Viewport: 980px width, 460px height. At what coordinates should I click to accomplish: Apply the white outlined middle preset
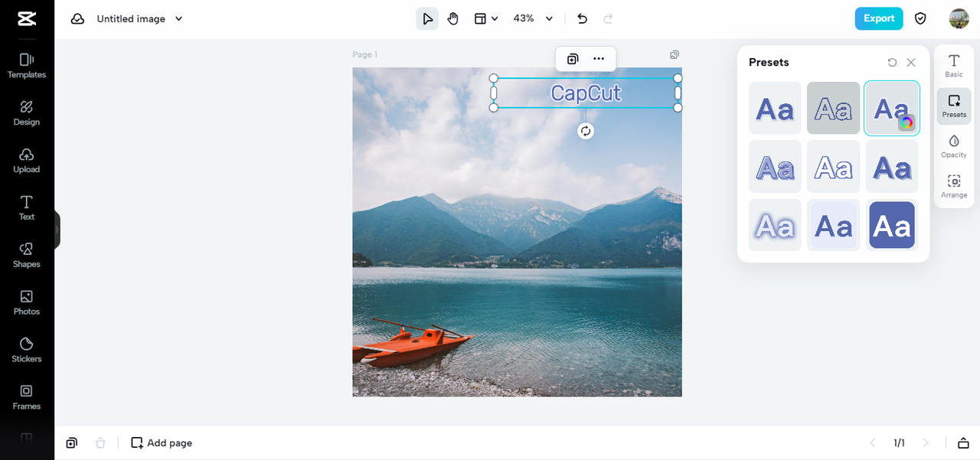(x=834, y=166)
